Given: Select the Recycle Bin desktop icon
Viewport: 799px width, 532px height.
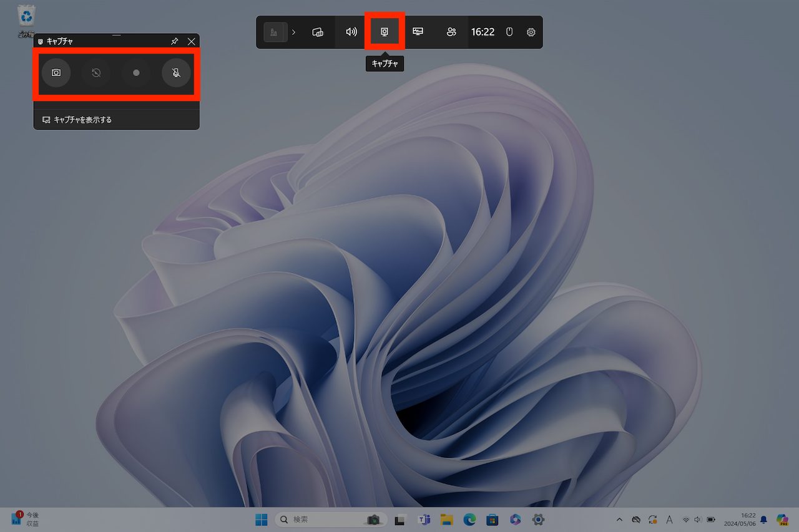Looking at the screenshot, I should [26, 21].
